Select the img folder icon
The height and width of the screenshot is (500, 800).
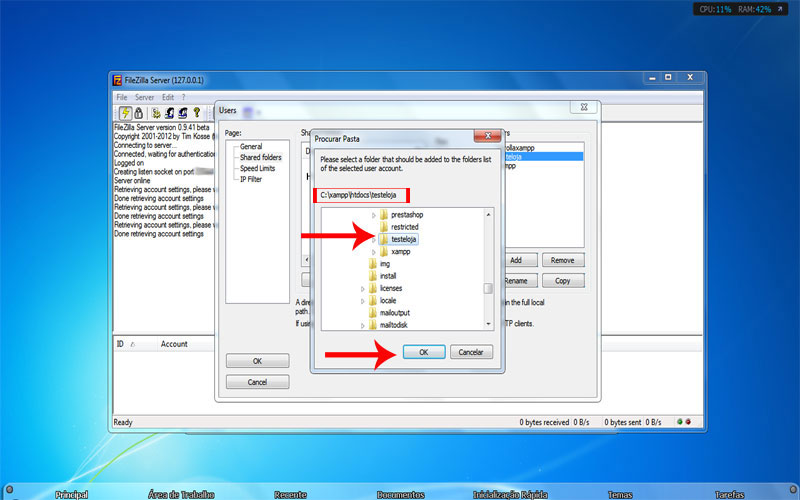point(372,264)
